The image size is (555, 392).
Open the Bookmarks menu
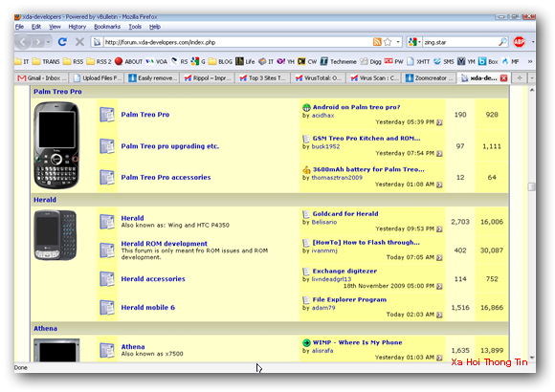(x=107, y=27)
